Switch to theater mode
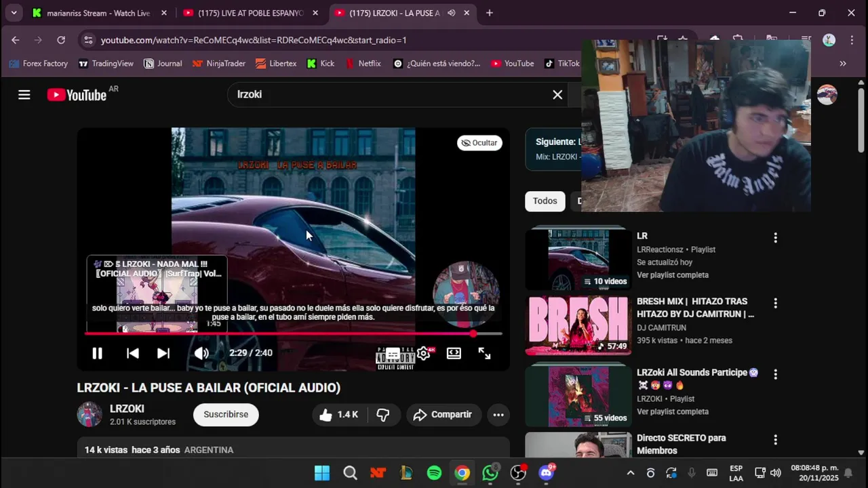This screenshot has width=868, height=488. click(x=454, y=353)
